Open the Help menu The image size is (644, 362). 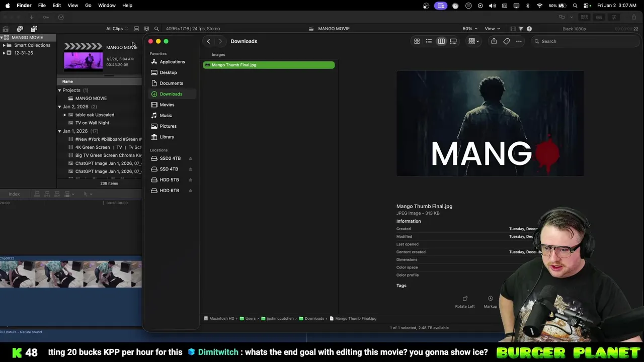pos(127,6)
